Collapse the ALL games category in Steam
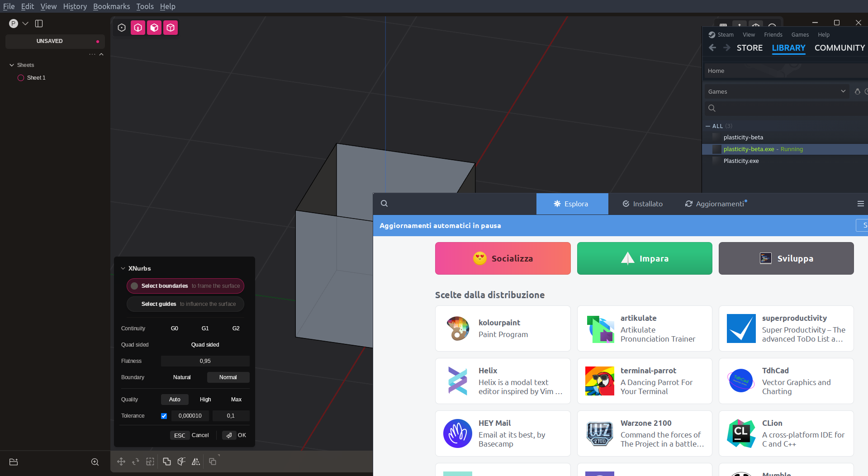Viewport: 868px width, 476px height. (708, 126)
